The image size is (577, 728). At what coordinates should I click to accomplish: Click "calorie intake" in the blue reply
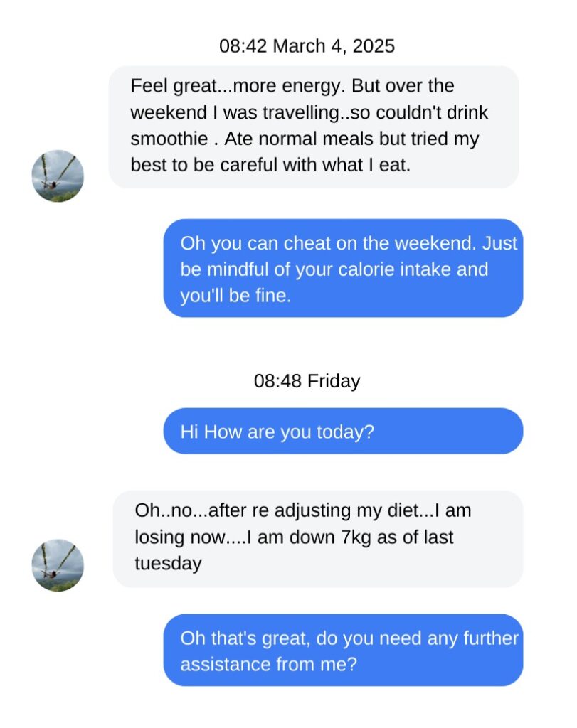point(406,270)
